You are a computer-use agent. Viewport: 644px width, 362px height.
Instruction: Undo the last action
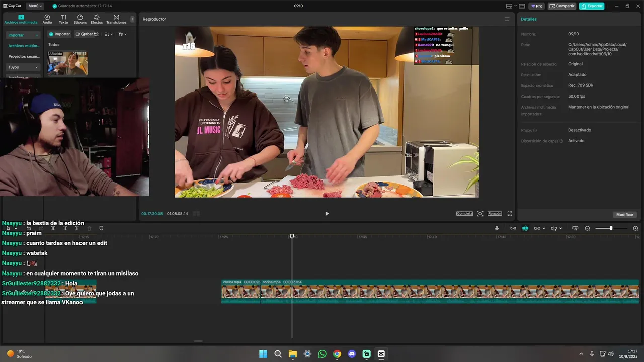pos(29,228)
